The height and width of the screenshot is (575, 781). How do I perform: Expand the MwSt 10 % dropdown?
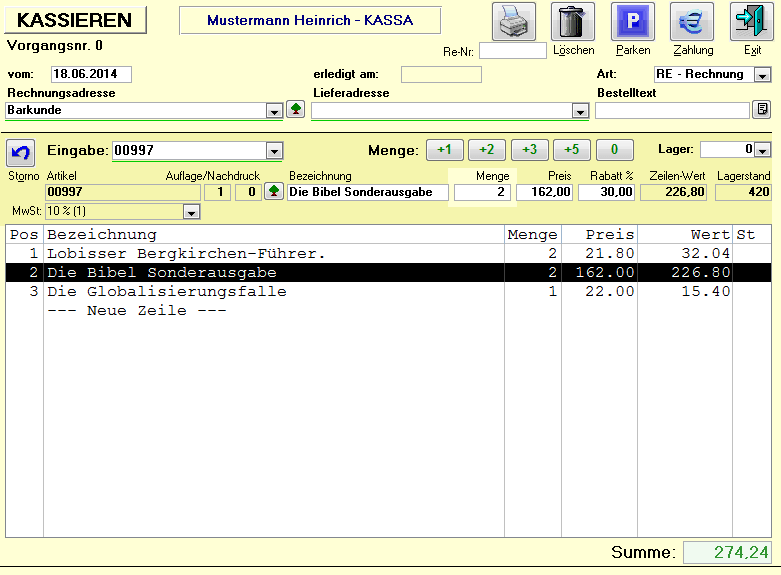pyautogui.click(x=190, y=212)
